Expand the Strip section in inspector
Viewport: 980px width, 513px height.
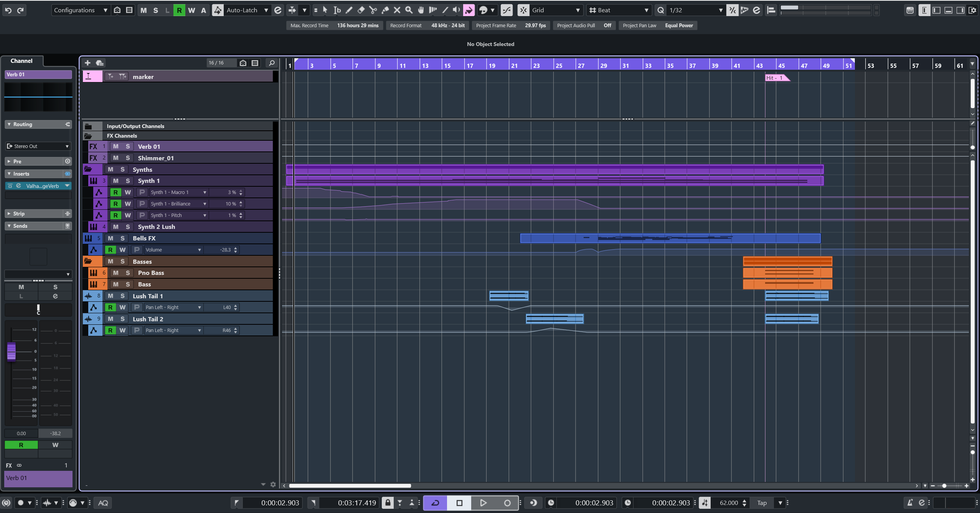click(19, 214)
